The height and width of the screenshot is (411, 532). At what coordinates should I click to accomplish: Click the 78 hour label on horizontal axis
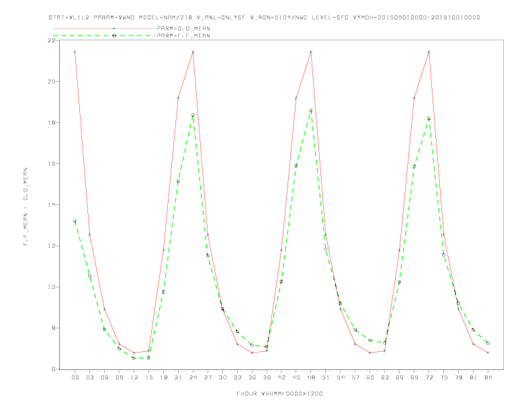(458, 377)
